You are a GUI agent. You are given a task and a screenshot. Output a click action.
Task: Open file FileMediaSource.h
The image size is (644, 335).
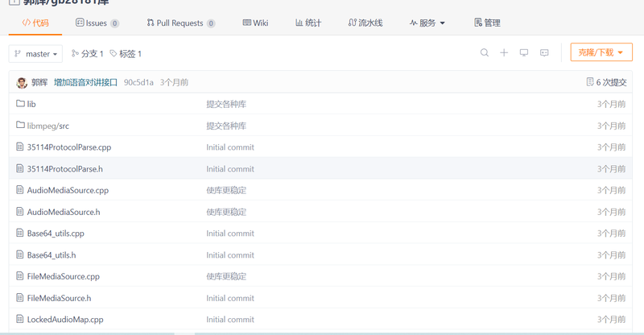pos(59,299)
